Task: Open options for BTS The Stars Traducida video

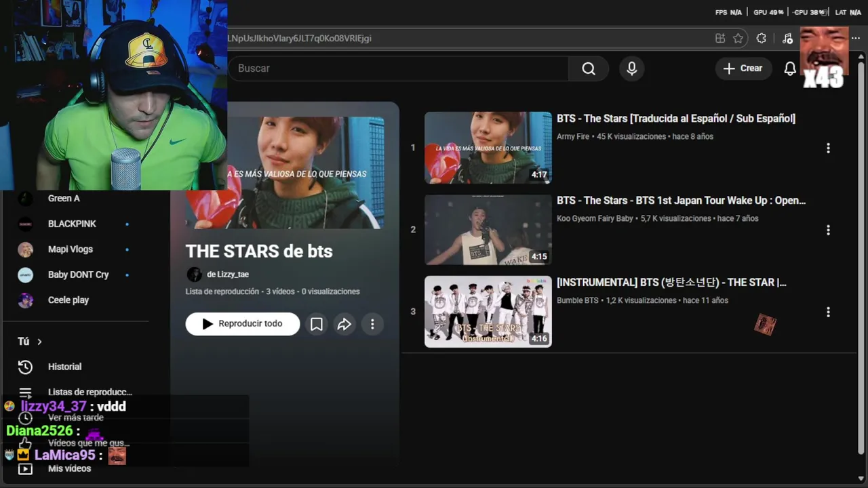Action: tap(828, 148)
